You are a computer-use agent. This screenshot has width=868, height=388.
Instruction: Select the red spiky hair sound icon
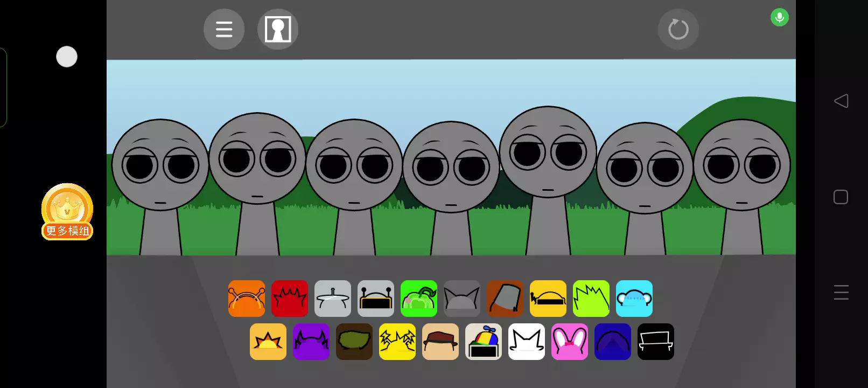click(x=290, y=299)
